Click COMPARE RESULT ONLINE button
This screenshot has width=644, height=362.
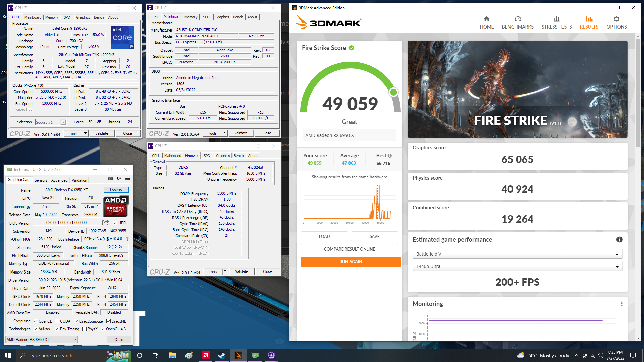point(349,249)
